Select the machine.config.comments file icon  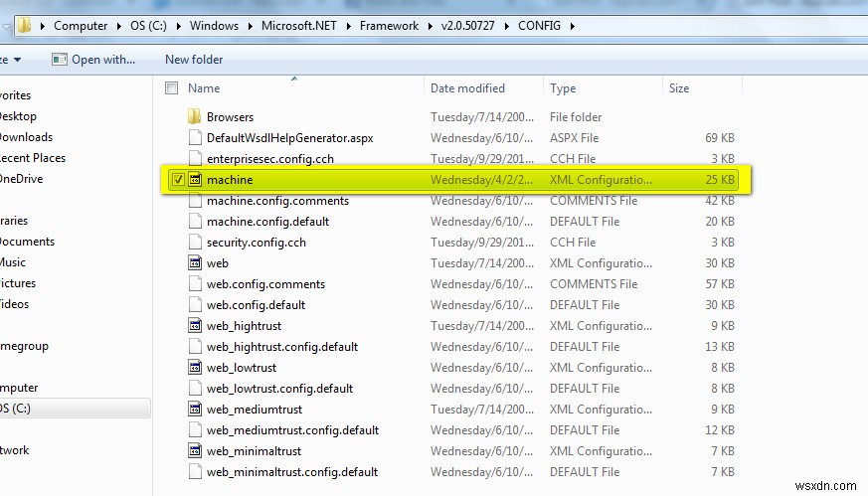[x=195, y=201]
